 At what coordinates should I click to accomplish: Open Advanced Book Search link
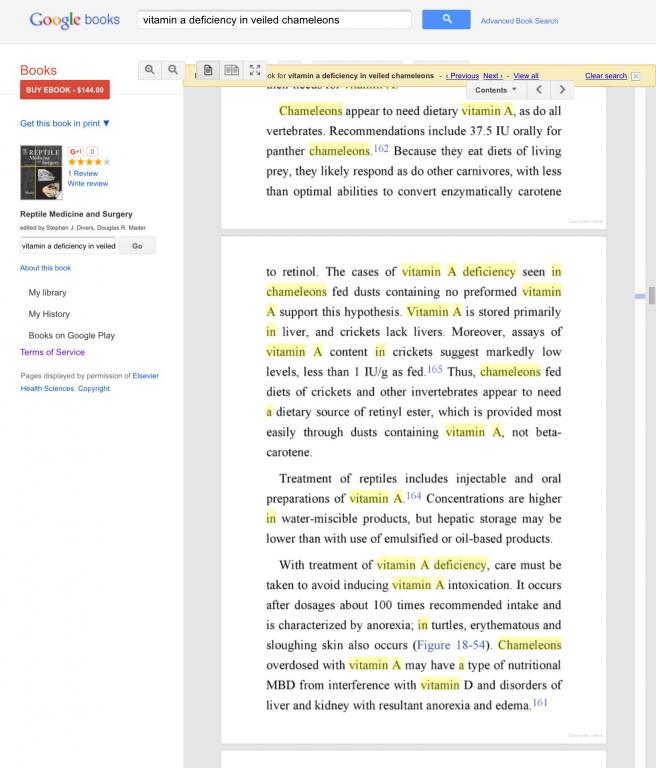point(519,21)
